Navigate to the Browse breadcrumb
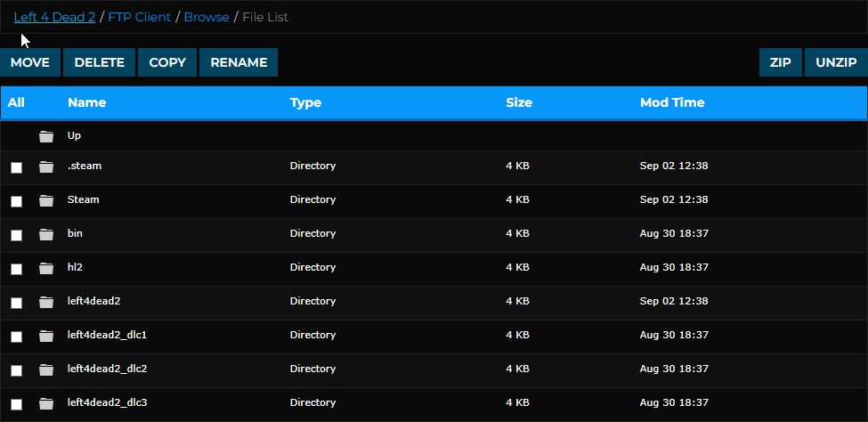The height and width of the screenshot is (422, 868). coord(207,17)
